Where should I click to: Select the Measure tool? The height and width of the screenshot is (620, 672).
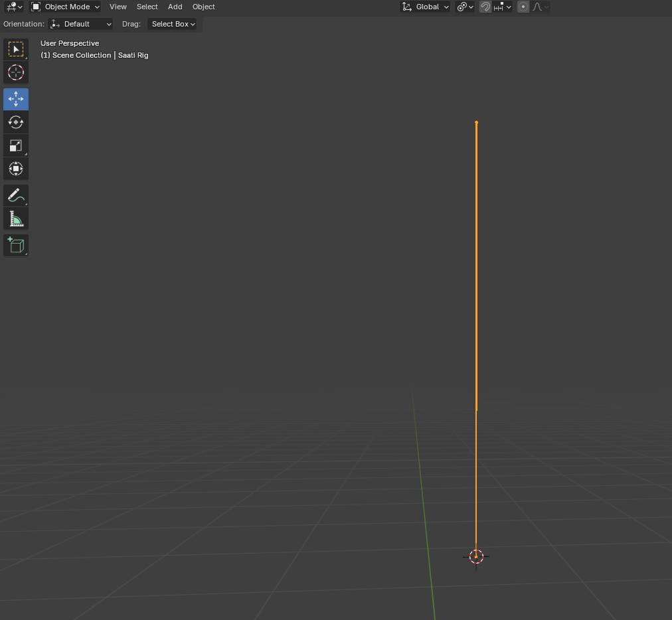pyautogui.click(x=16, y=219)
